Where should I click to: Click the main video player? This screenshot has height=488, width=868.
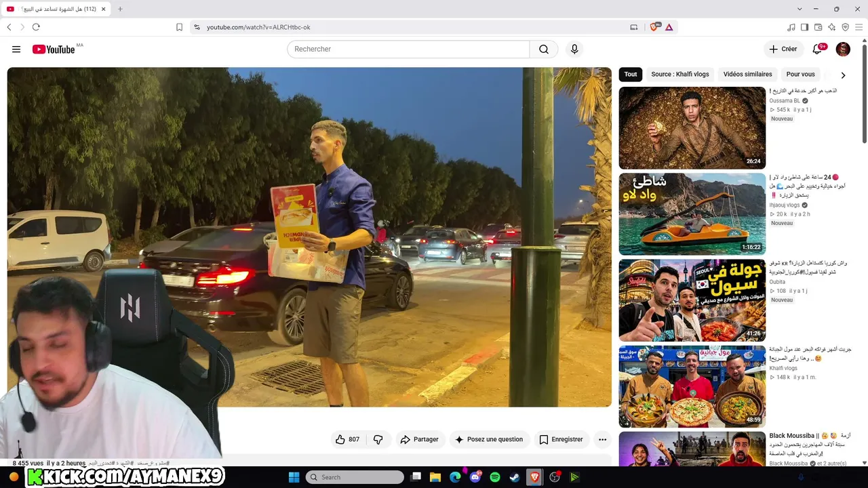click(309, 237)
